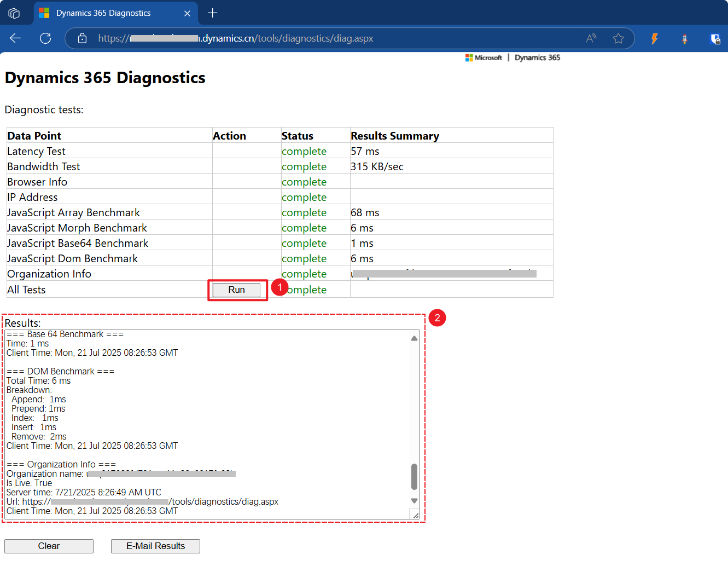728x566 pixels.
Task: Reload the page with the refresh icon
Action: tap(45, 38)
